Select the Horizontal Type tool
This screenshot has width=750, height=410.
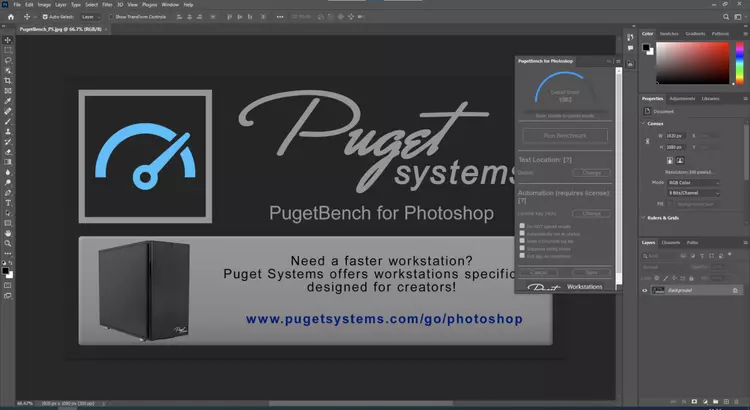[8, 203]
